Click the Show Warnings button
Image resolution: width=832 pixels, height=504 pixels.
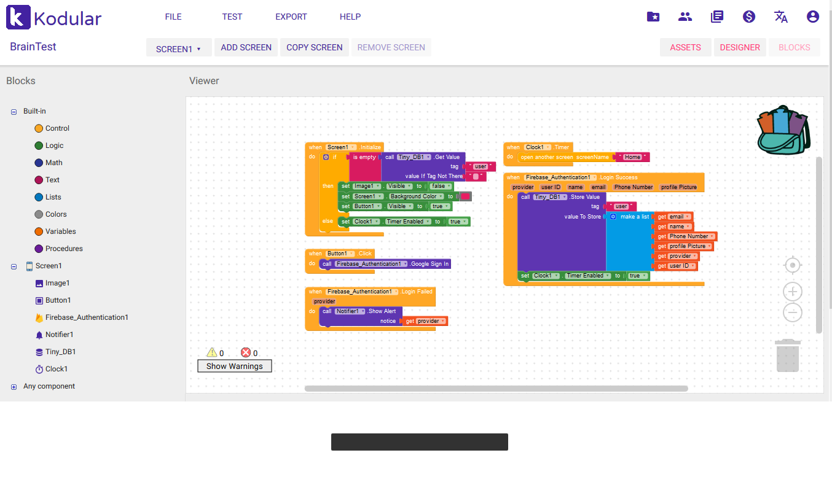(x=234, y=366)
